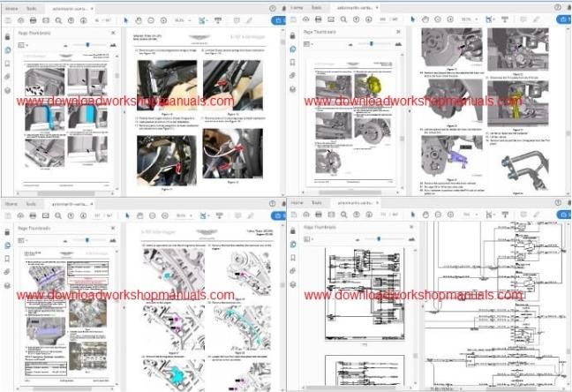Click the page thumbnails sidebar icon in top-right window
Viewport: 572px width, 392px height.
(293, 49)
